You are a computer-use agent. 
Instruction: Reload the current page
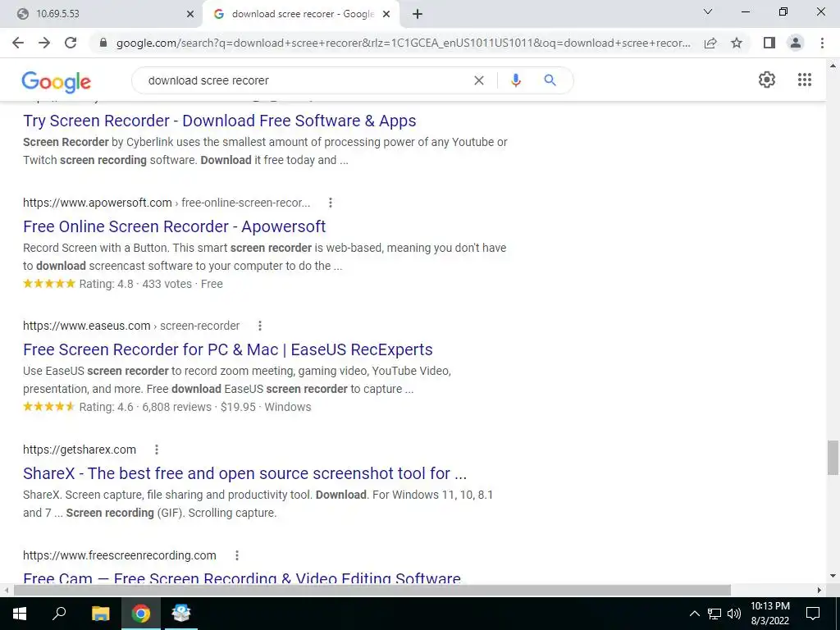[x=71, y=43]
